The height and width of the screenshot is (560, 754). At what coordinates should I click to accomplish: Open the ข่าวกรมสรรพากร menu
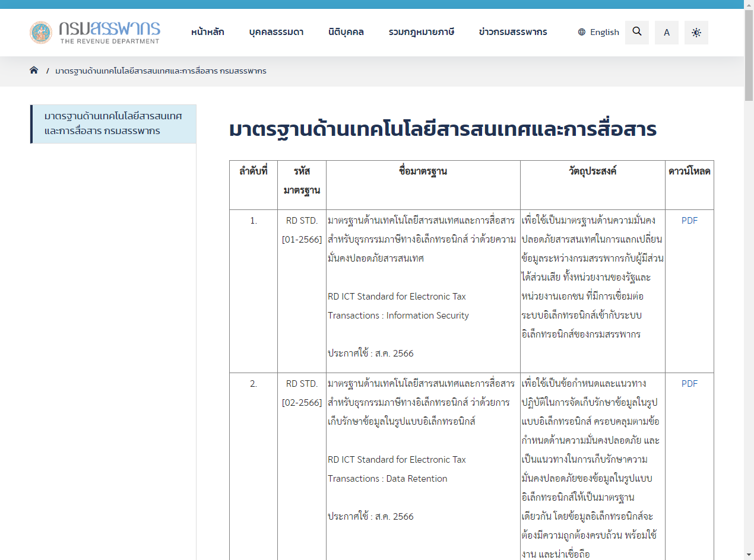tap(513, 32)
